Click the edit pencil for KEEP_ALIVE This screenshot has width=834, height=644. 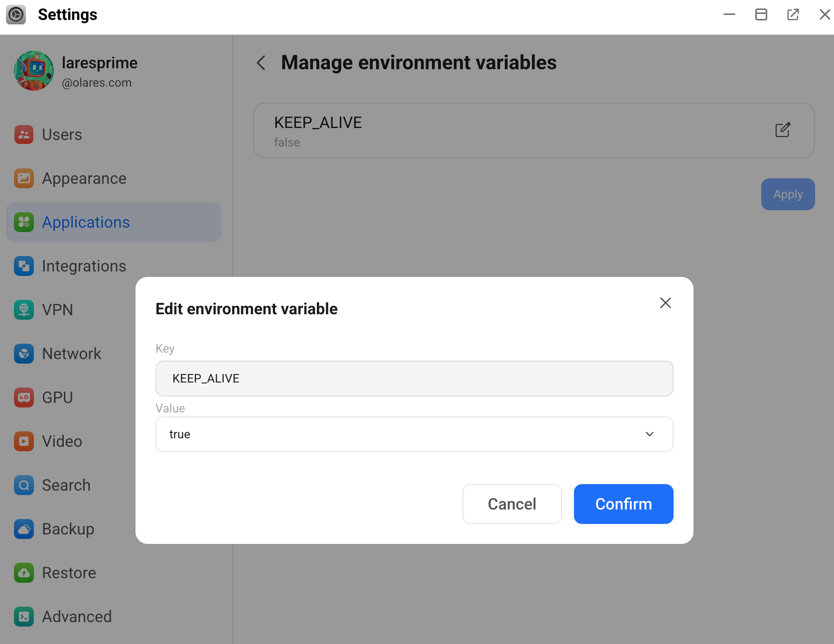pos(783,130)
